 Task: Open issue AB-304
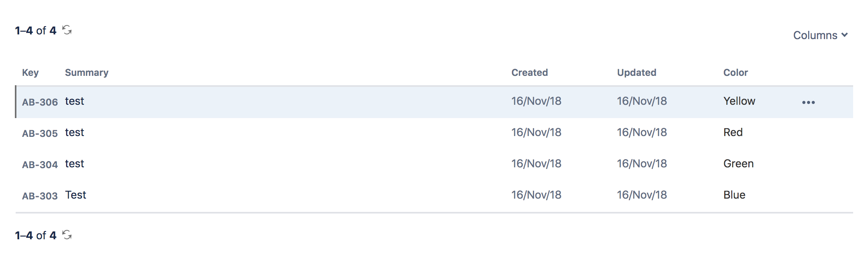39,164
